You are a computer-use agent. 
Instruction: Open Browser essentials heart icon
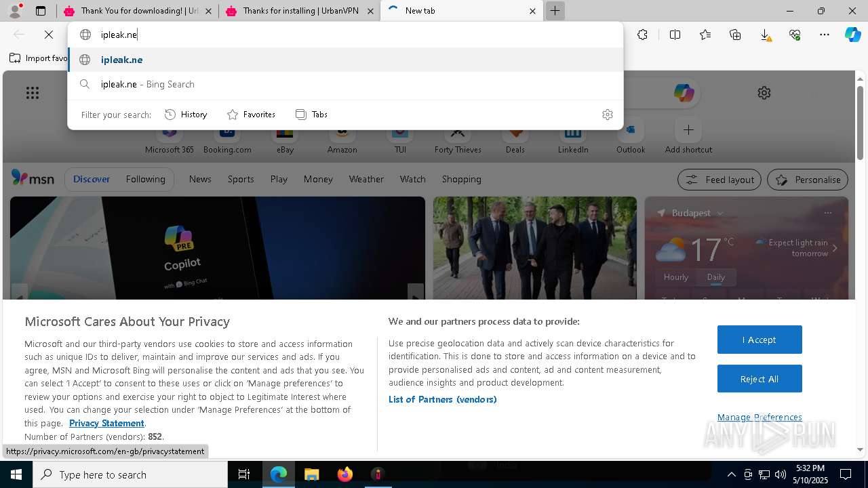795,35
